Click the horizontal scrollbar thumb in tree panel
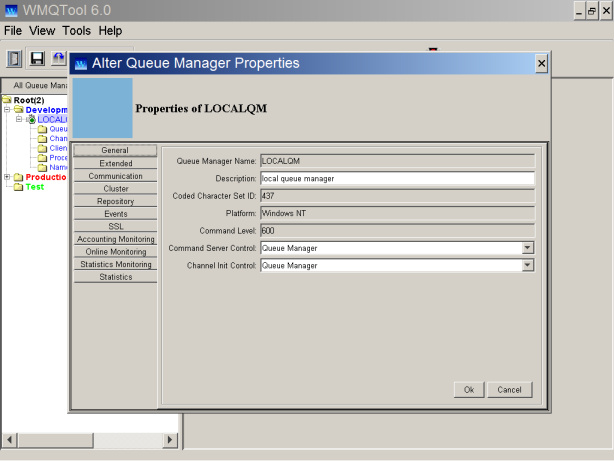The width and height of the screenshot is (614, 461). [x=56, y=440]
